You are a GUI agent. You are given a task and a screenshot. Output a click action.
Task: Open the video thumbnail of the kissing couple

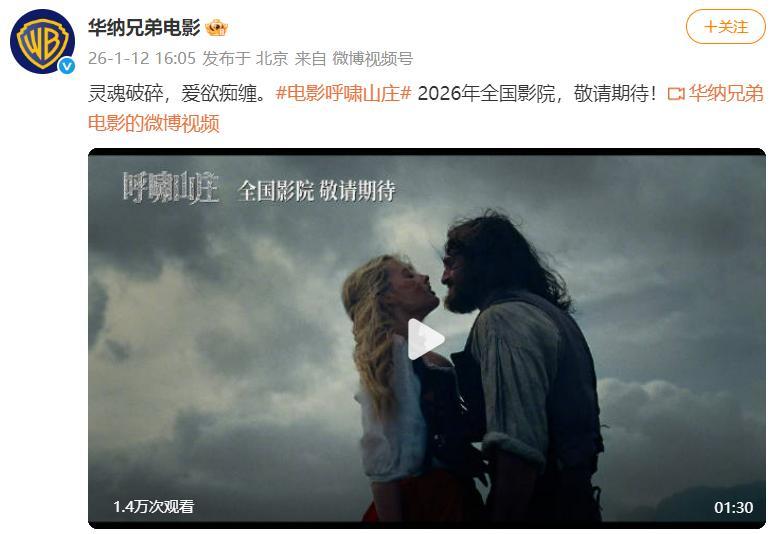pyautogui.click(x=427, y=338)
